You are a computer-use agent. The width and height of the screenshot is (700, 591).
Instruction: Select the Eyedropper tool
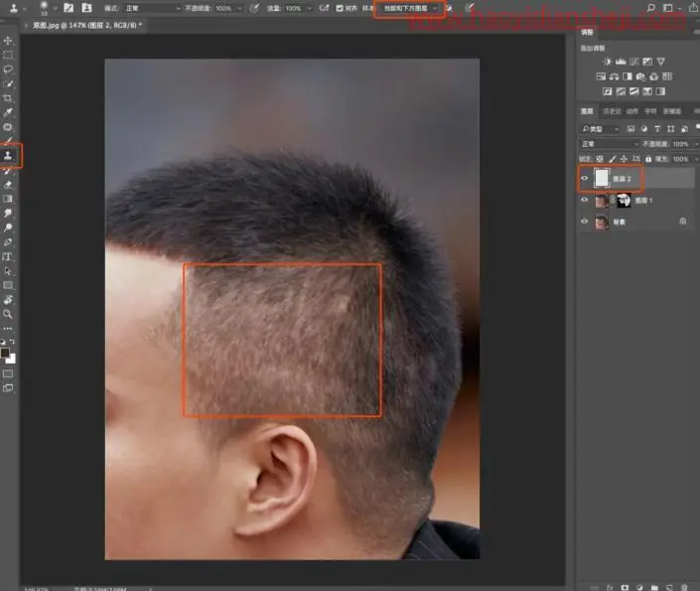coord(8,112)
